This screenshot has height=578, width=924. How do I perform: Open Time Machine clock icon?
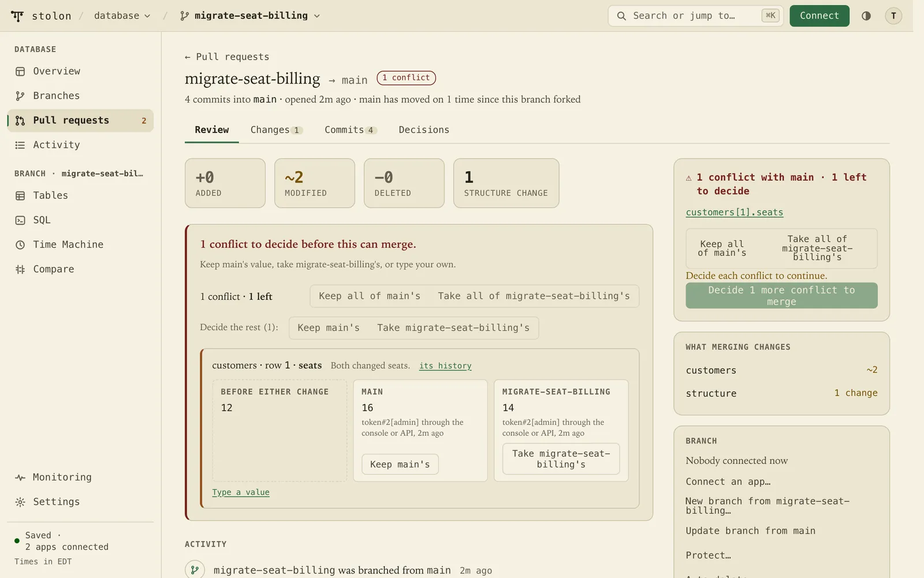point(20,244)
